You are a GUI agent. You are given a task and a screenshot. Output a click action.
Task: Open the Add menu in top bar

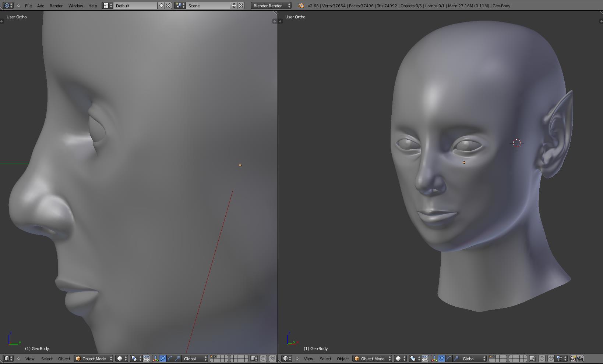(x=40, y=6)
